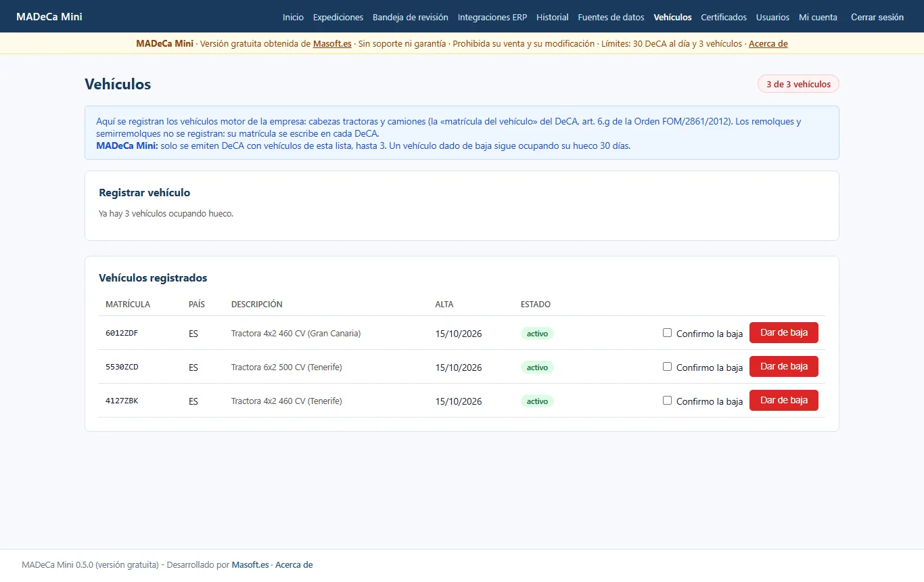
Task: Click 'Dar de baja' for 4127ZBK
Action: [x=784, y=400]
